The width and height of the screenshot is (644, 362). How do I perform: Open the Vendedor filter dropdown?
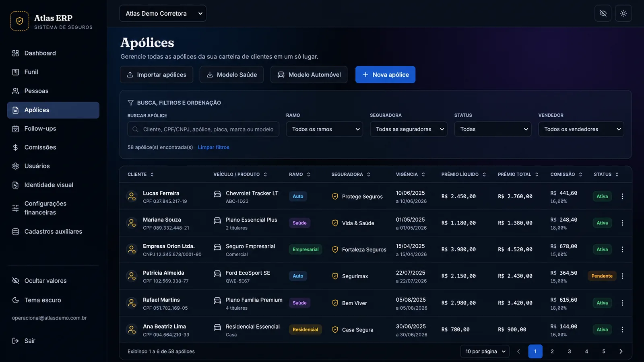[581, 129]
